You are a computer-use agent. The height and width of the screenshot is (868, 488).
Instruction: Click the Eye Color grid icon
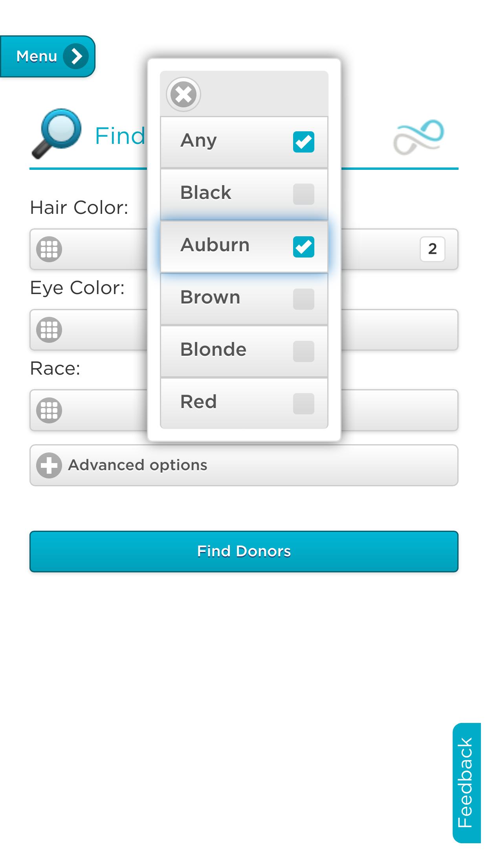pyautogui.click(x=49, y=330)
